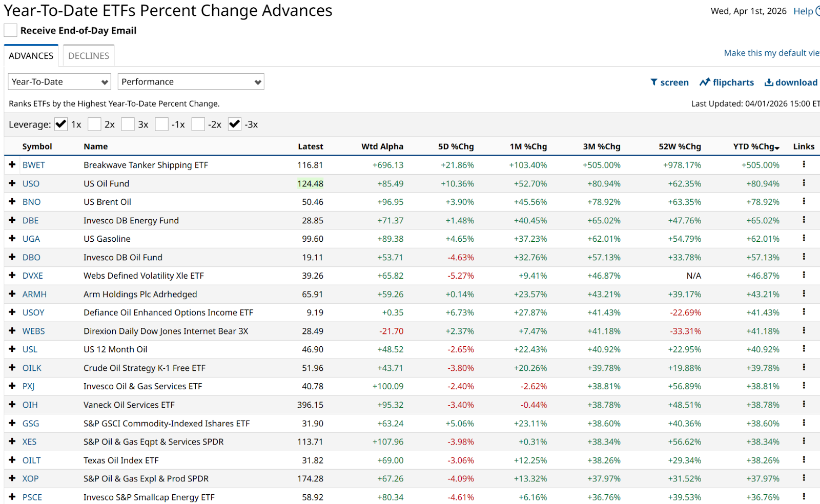Expand the DBE row details
The height and width of the screenshot is (504, 820).
(12, 220)
